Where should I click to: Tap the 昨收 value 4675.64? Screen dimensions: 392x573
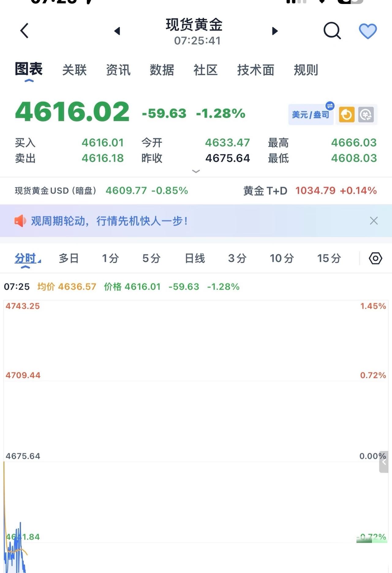228,158
